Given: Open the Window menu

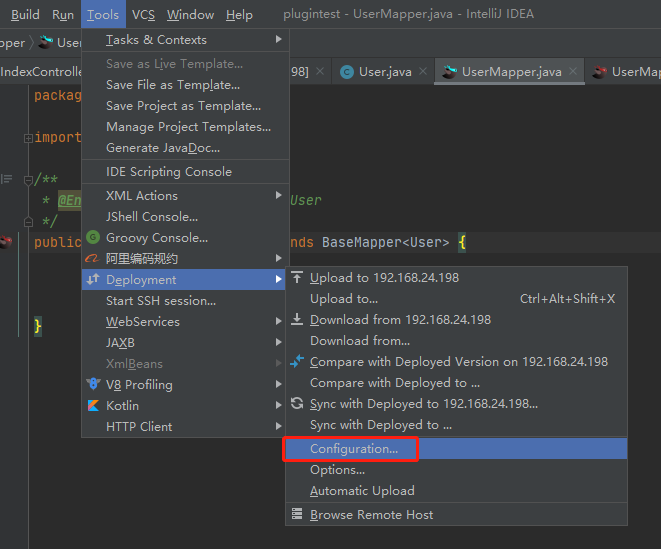Looking at the screenshot, I should tap(190, 15).
